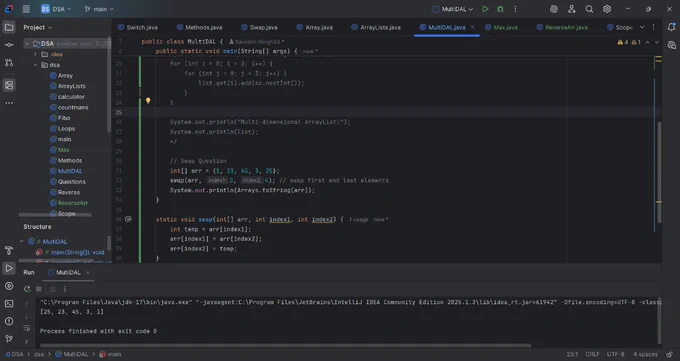Open the DSA project dropdown

coord(56,9)
